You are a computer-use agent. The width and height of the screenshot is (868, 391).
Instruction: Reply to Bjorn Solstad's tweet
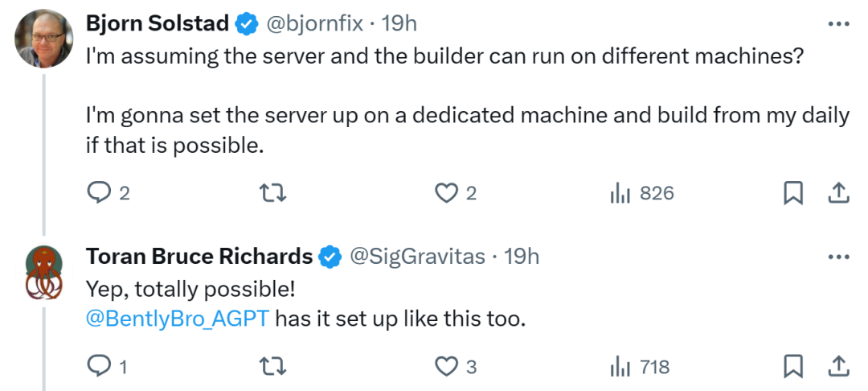point(98,193)
